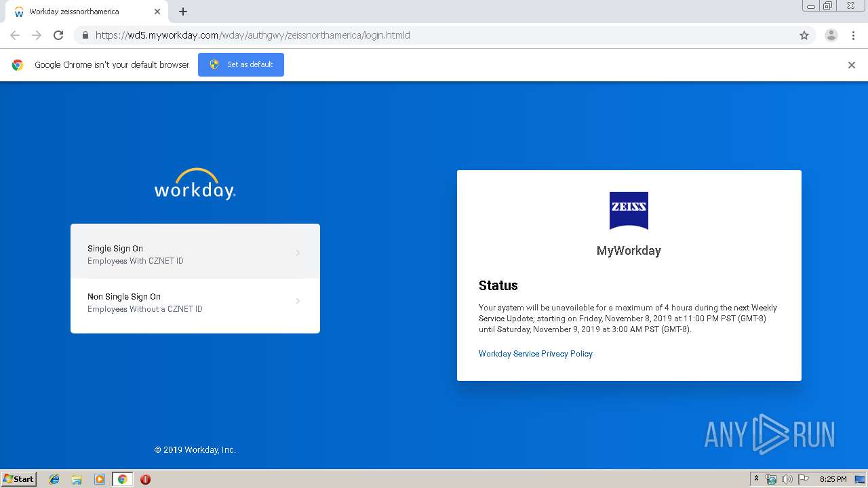The height and width of the screenshot is (488, 868).
Task: Open Workday Service Privacy Policy link
Action: [536, 354]
